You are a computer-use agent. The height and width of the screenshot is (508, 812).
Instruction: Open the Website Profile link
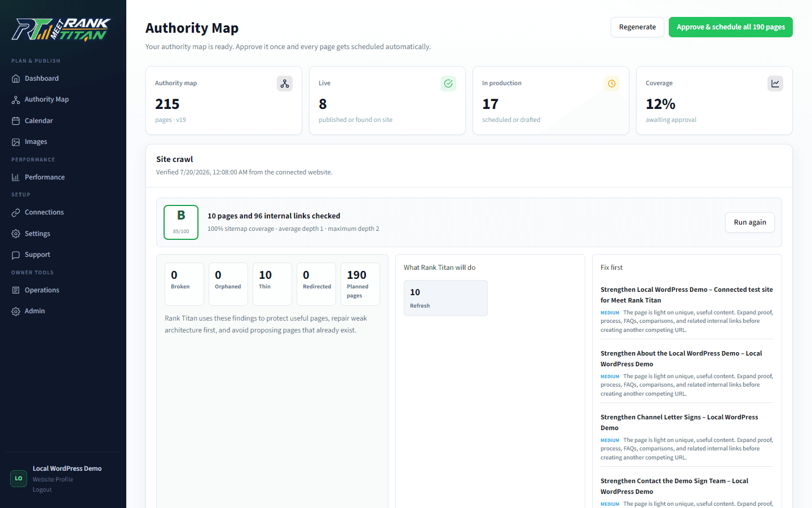(x=53, y=479)
